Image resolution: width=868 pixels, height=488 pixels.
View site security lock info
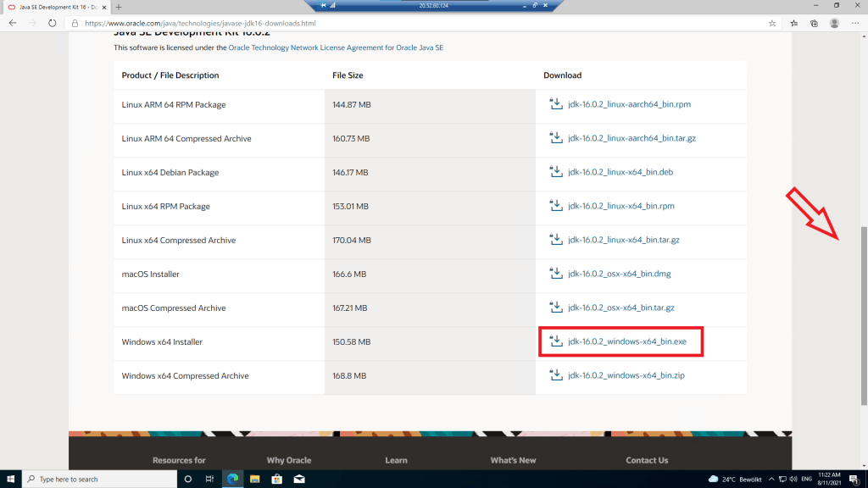coord(75,23)
